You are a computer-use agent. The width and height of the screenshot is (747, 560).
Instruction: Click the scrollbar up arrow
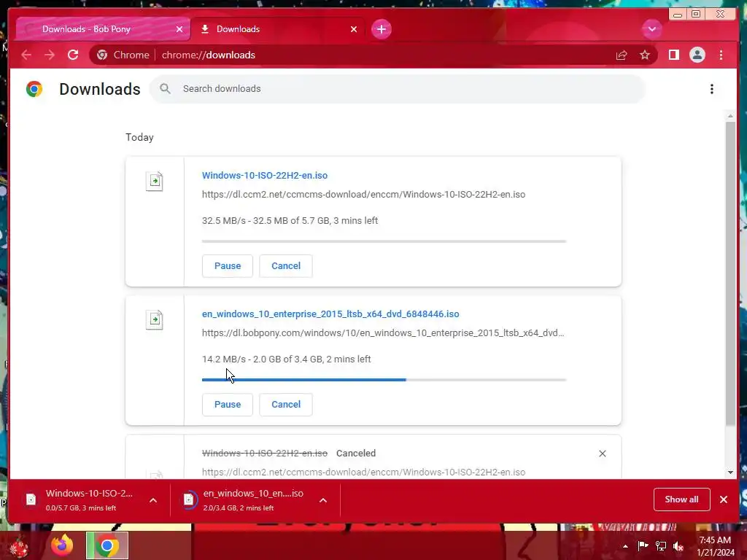pos(730,116)
